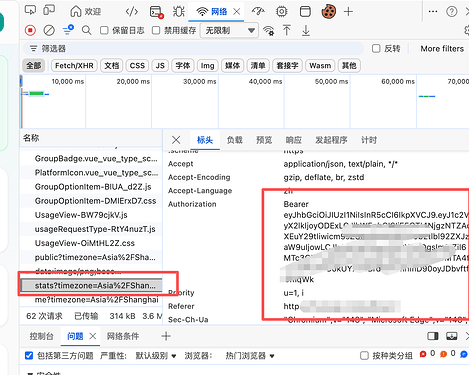Filter by Manifest (清单) requests
469x375 pixels.
258,65
